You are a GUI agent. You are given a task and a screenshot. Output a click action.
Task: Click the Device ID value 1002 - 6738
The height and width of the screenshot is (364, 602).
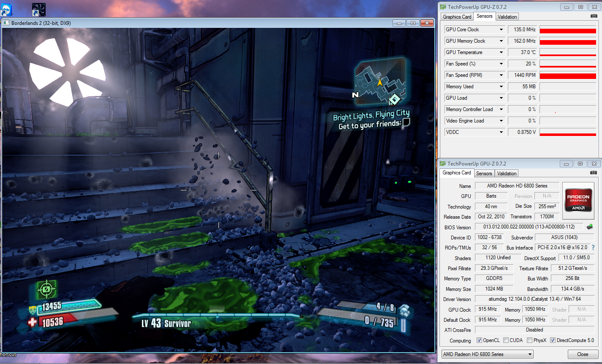click(x=489, y=237)
